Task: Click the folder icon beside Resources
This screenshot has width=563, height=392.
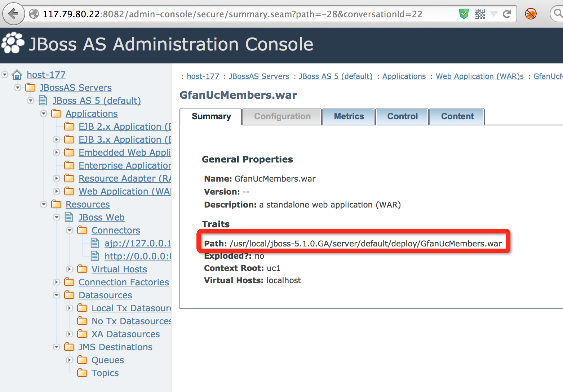Action: point(56,204)
